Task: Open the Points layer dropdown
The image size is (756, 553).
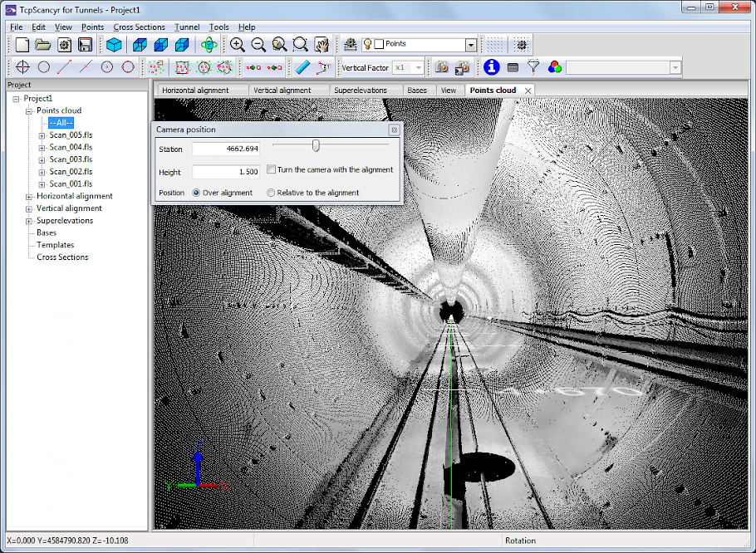Action: point(471,45)
